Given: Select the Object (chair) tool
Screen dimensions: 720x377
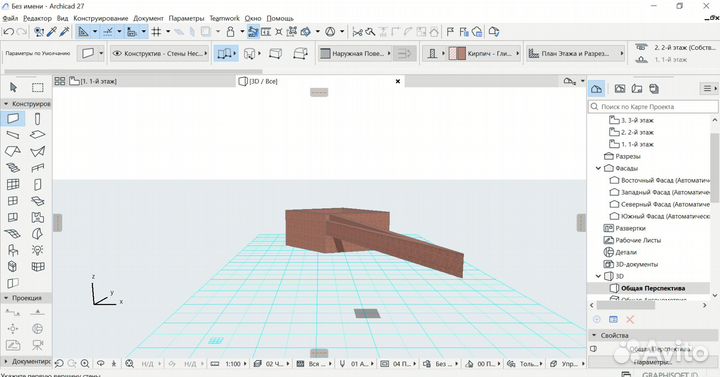Looking at the screenshot, I should click(13, 250).
